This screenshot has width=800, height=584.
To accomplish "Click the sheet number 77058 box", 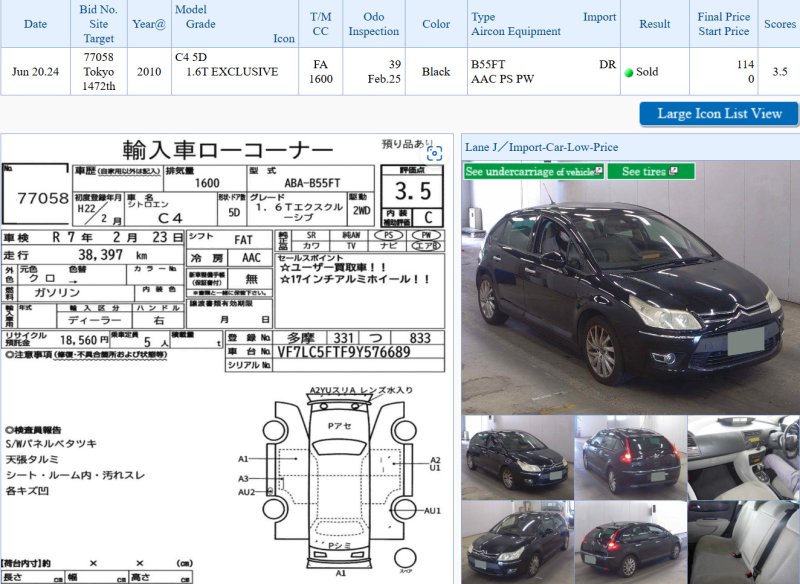I will pyautogui.click(x=36, y=194).
